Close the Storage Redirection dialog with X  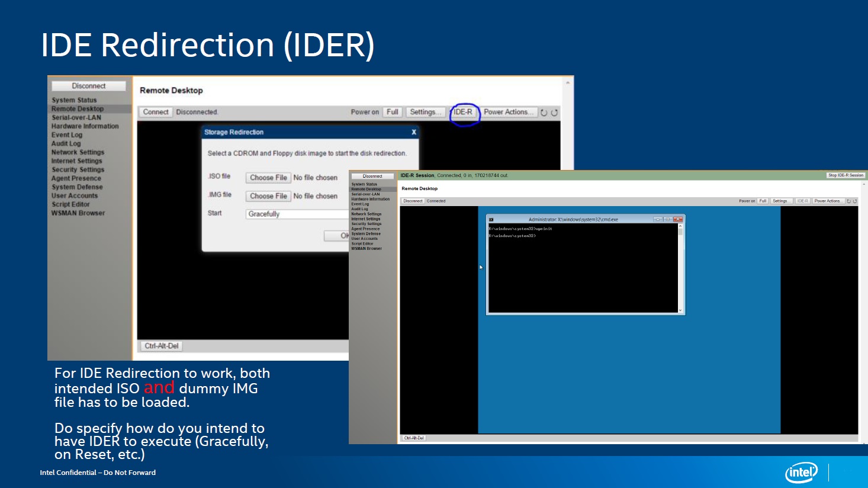coord(413,132)
